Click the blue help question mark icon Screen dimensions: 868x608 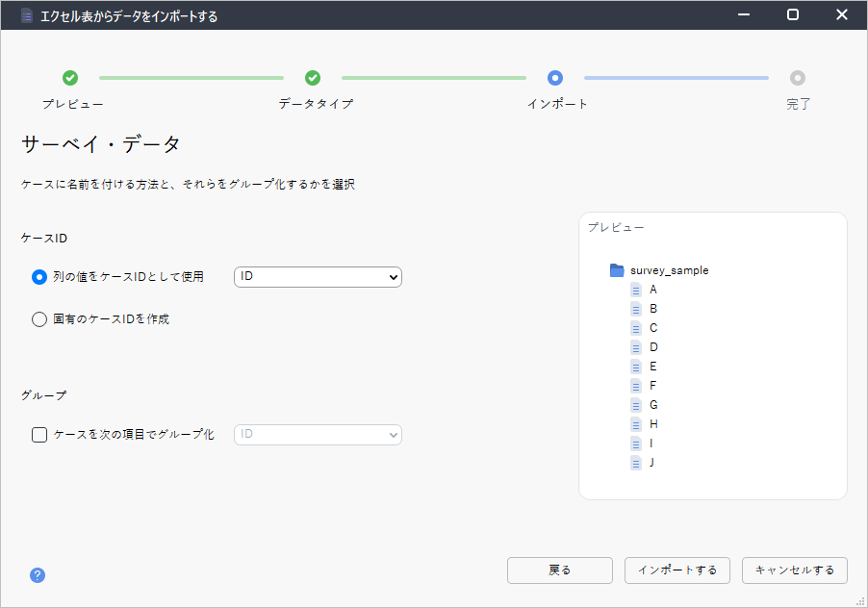tap(38, 575)
